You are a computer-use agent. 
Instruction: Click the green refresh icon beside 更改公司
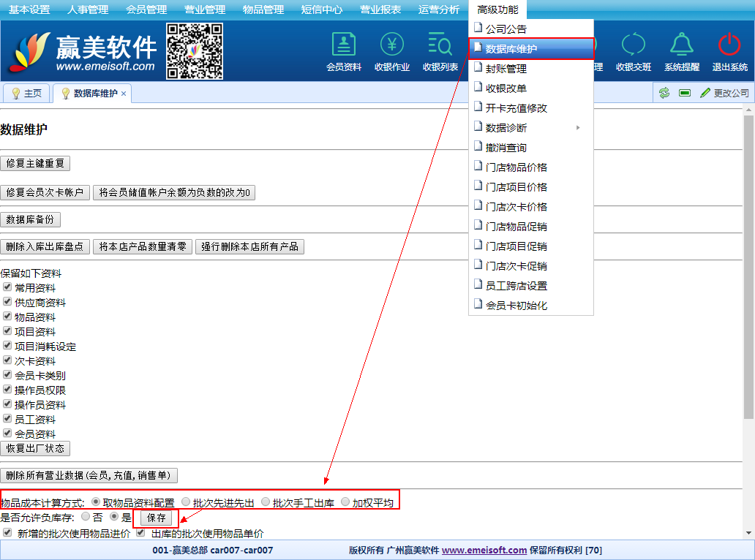(x=664, y=93)
